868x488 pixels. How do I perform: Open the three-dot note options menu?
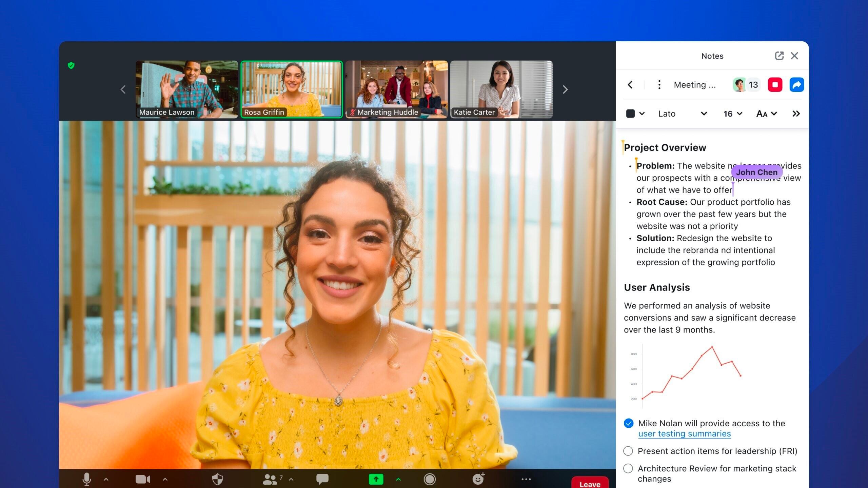659,84
